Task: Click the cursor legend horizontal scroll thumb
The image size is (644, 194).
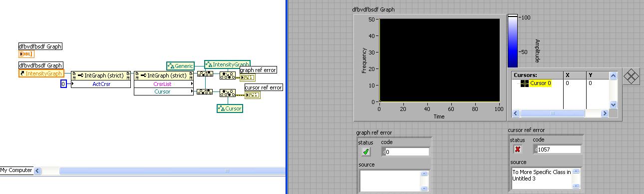Action: click(x=552, y=113)
